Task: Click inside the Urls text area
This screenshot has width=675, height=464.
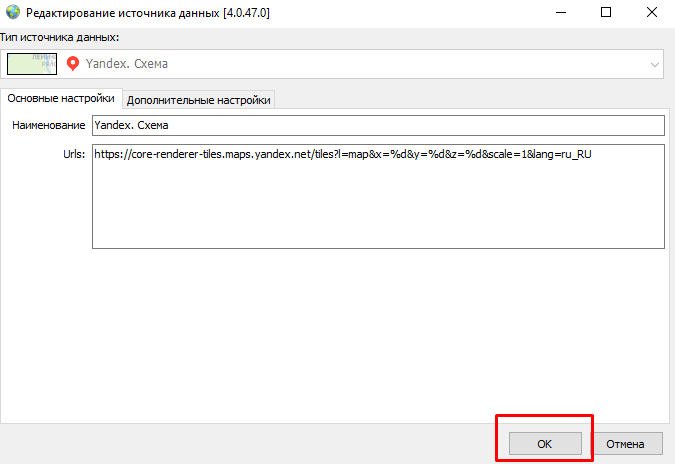Action: point(378,196)
